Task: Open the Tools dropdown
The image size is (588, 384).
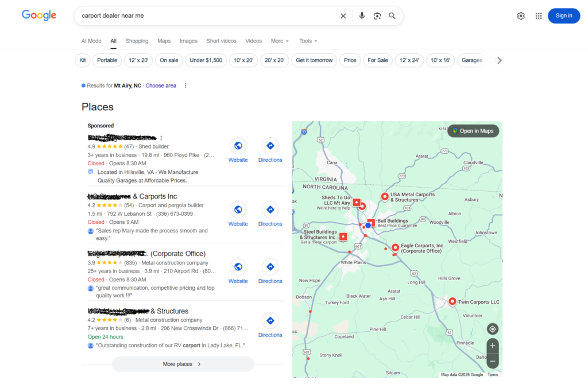Action: 308,41
